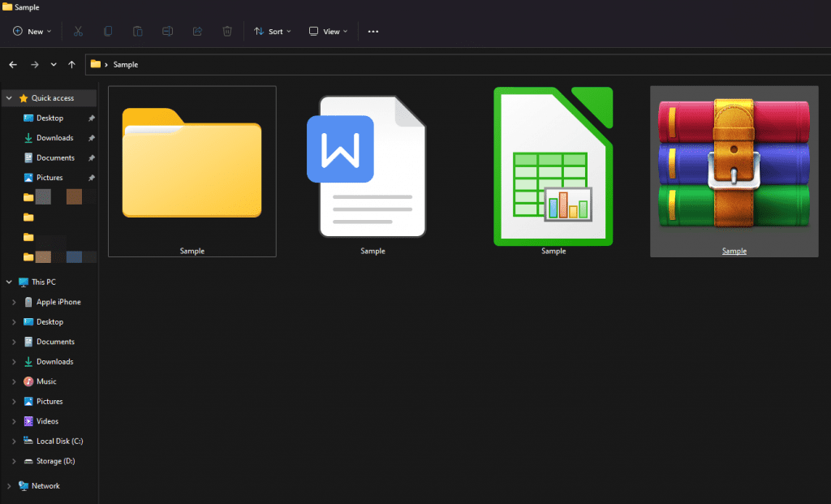
Task: Select the Cut icon in the toolbar
Action: [78, 31]
